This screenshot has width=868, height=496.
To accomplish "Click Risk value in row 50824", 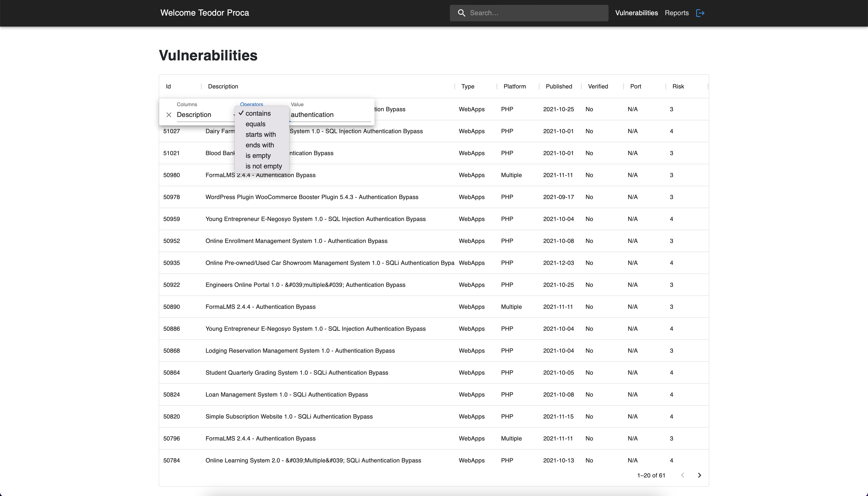I will coord(671,394).
